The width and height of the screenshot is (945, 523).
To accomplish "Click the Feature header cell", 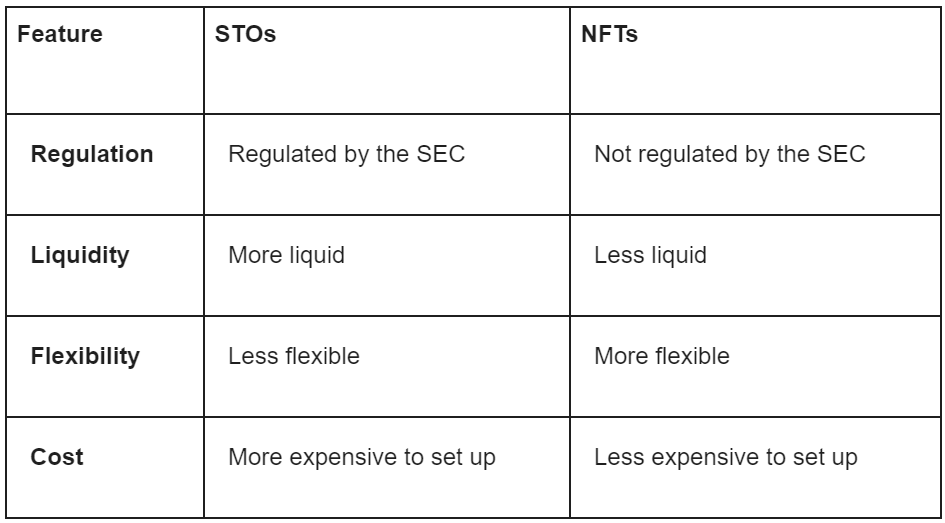I will 105,60.
